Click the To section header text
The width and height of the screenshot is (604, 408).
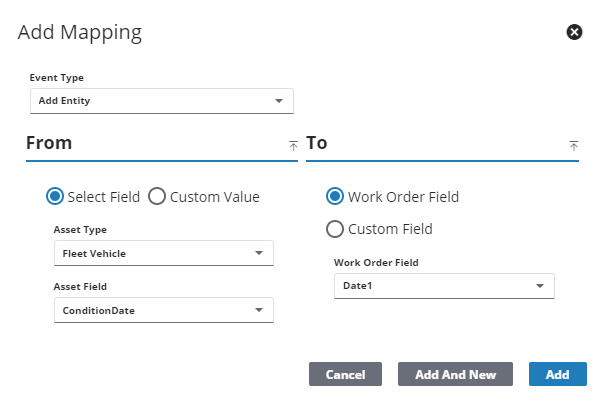pyautogui.click(x=317, y=143)
